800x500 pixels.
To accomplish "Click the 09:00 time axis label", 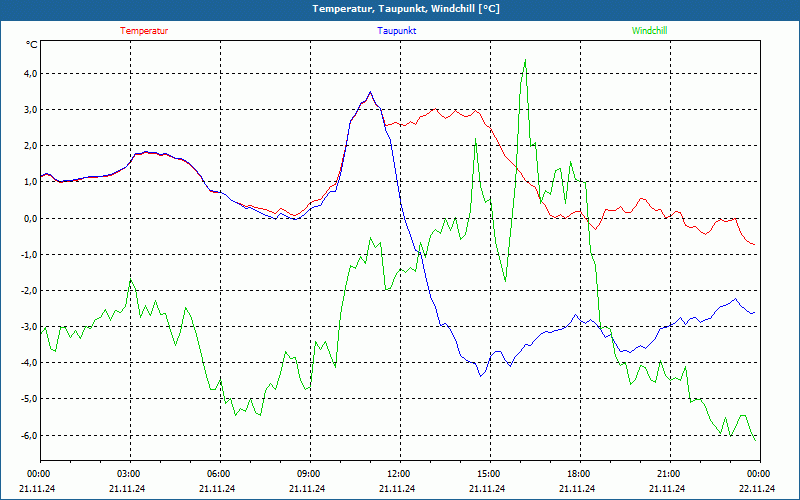I will tap(310, 473).
